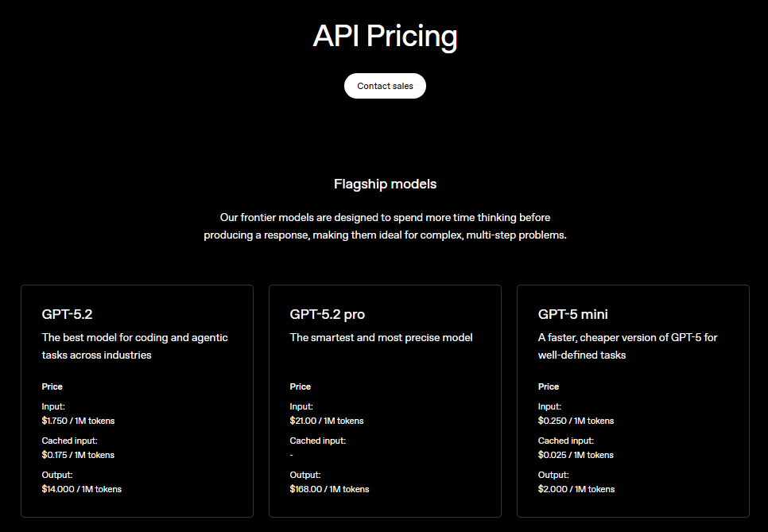
Task: Select the GPT-5.2 pricing card
Action: [137, 400]
